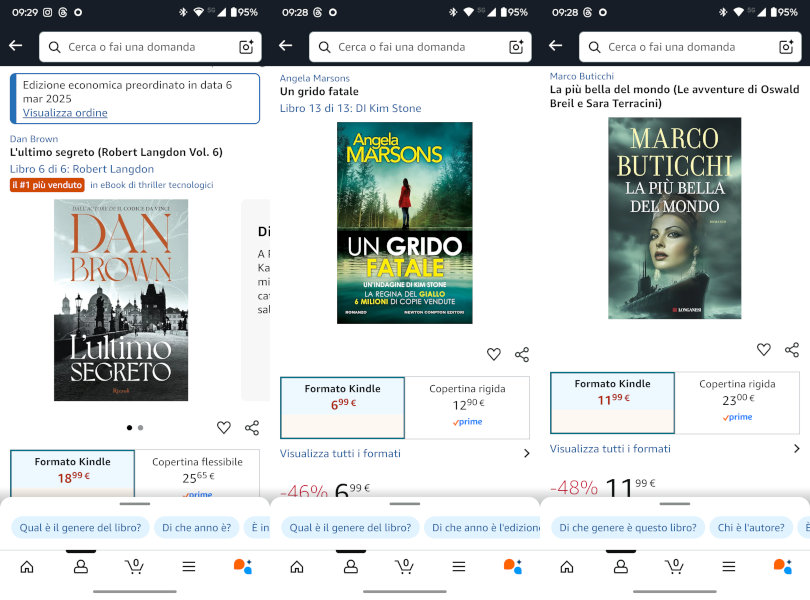Share Un grido fatale using the share icon
Image resolution: width=810 pixels, height=600 pixels.
click(x=522, y=354)
